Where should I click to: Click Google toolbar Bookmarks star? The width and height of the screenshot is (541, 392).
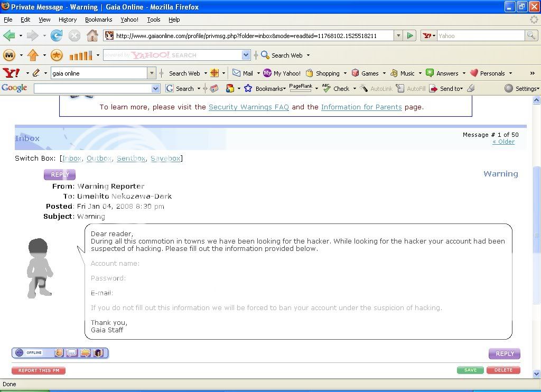click(x=248, y=89)
